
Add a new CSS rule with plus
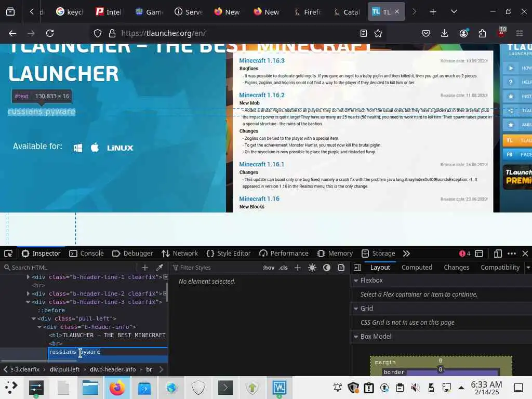298,268
